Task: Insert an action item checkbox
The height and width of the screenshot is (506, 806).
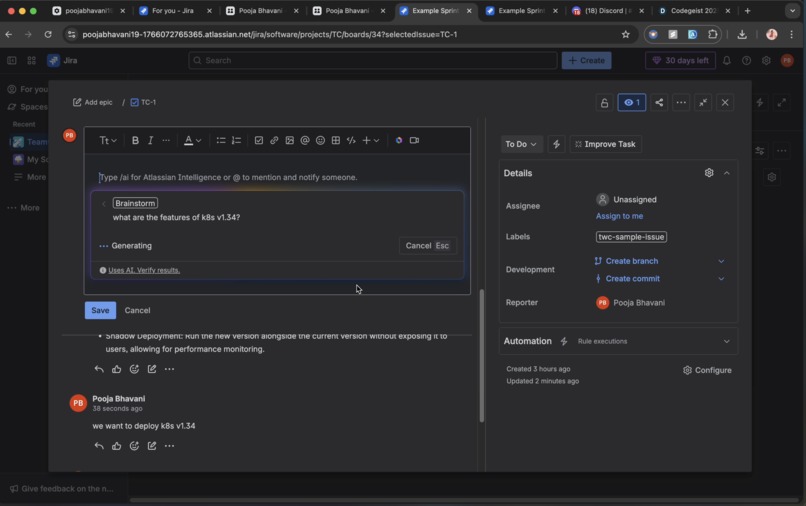Action: click(x=259, y=140)
